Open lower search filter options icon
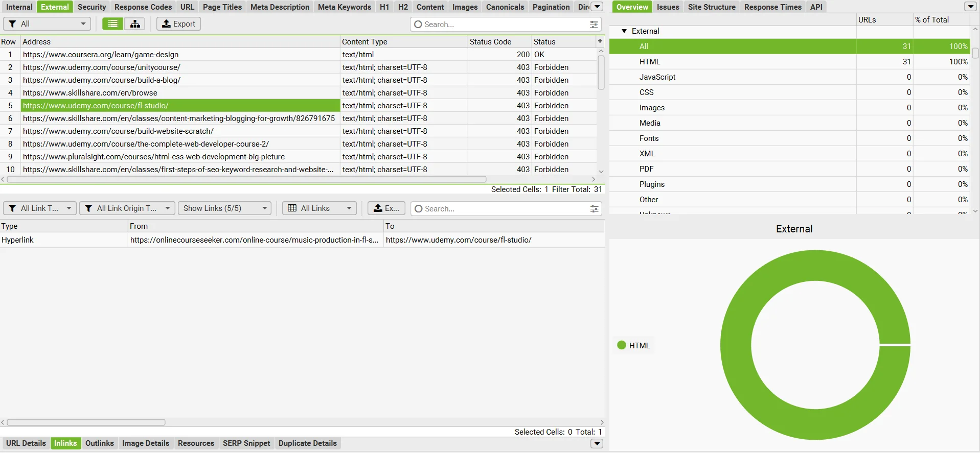This screenshot has height=453, width=980. click(594, 209)
